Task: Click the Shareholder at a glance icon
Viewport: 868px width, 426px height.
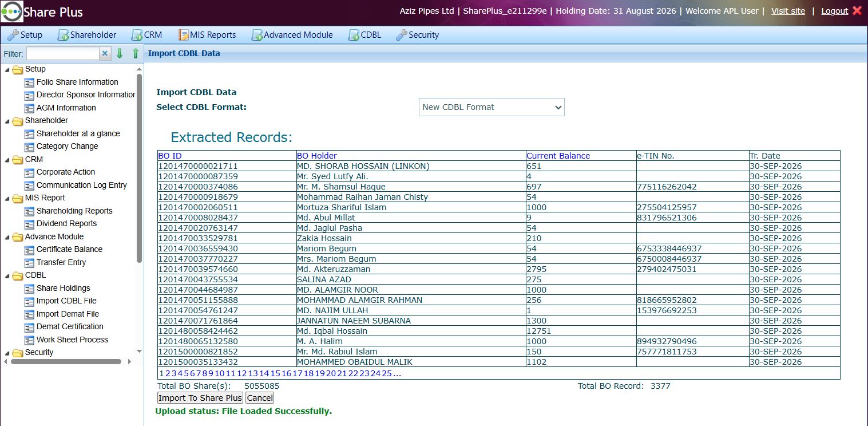Action: click(30, 134)
